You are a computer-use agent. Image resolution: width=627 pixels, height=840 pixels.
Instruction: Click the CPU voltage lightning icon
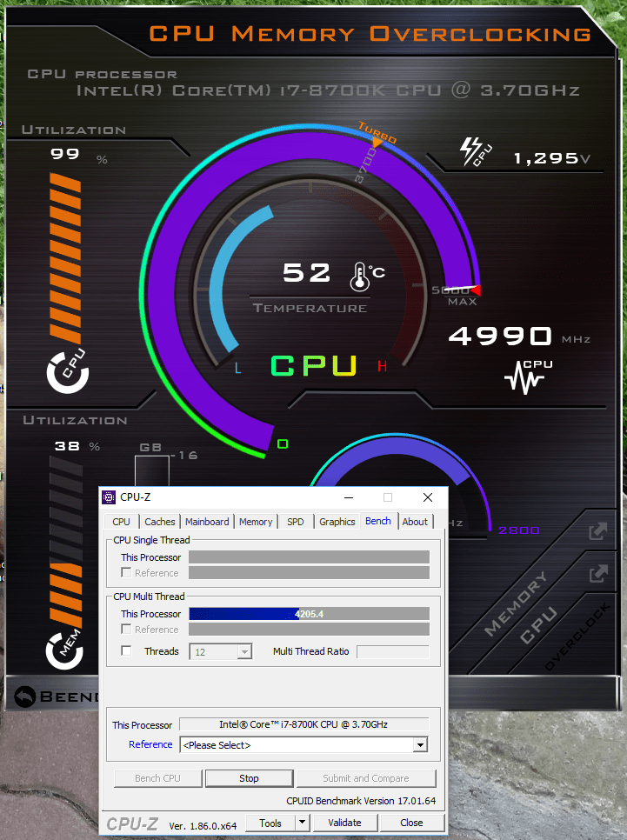click(x=476, y=152)
